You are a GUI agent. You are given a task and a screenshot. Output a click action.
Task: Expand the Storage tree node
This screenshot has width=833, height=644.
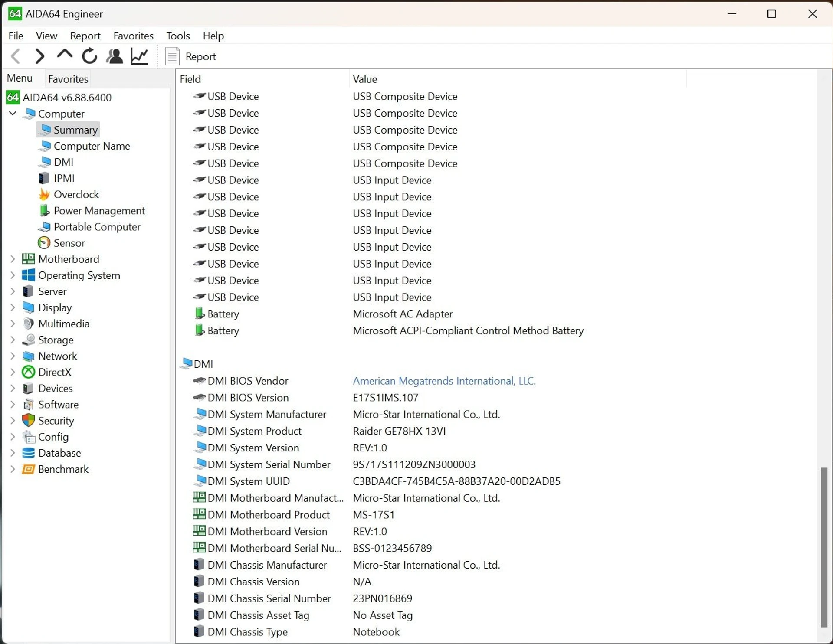pos(13,340)
